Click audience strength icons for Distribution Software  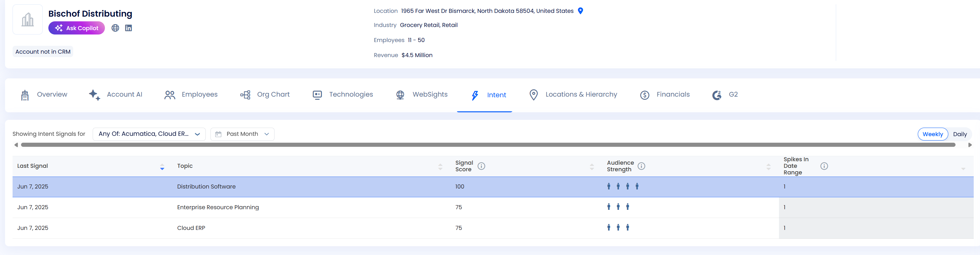[623, 186]
